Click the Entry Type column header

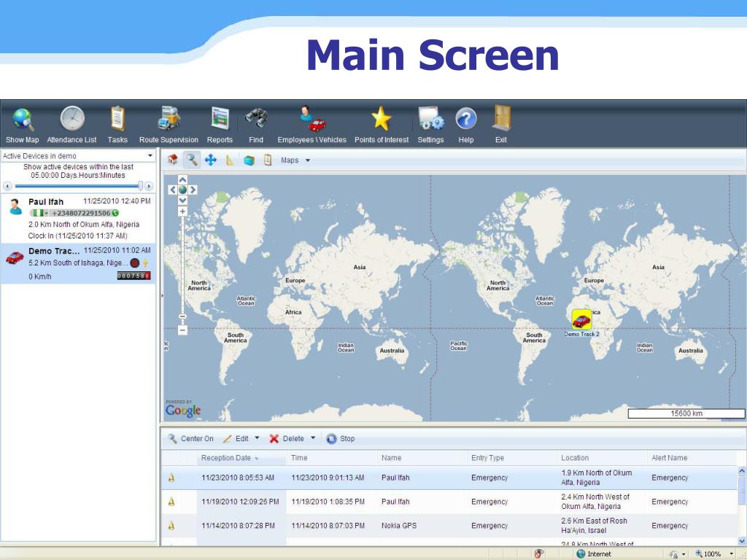(x=511, y=458)
